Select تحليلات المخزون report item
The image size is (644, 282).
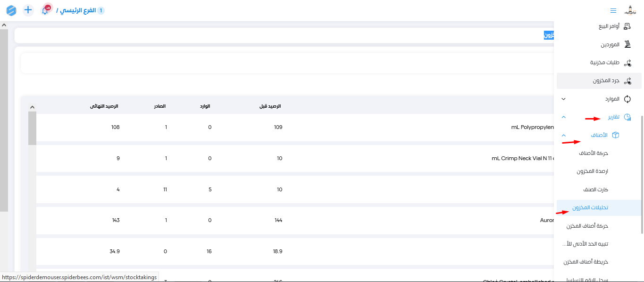coord(590,208)
